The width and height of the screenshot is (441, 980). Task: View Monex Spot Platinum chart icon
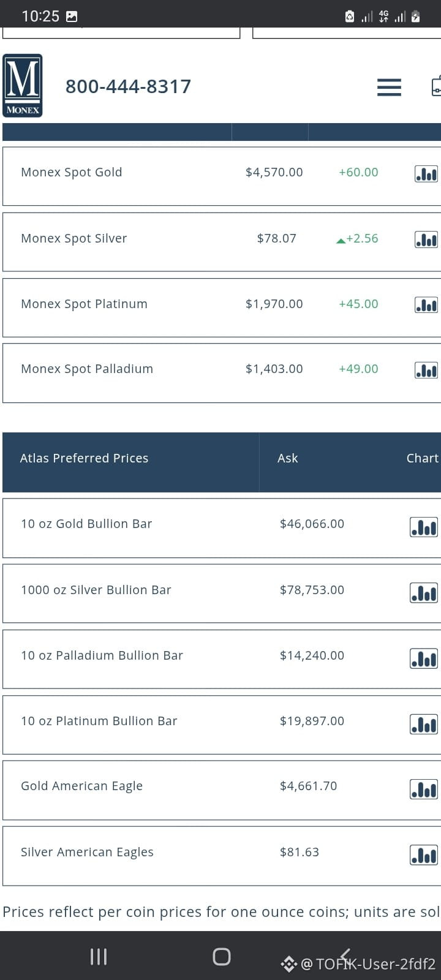(426, 304)
